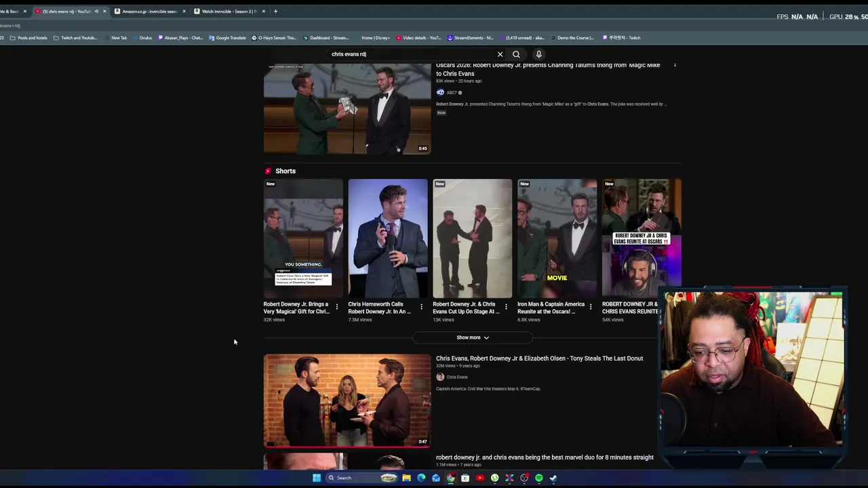Open 'Twitch and Youtub...' bookmark folder
The image size is (868, 488).
(75, 38)
